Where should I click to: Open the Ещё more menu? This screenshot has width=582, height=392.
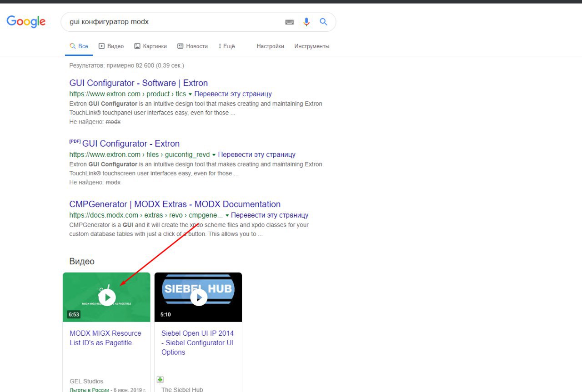226,46
